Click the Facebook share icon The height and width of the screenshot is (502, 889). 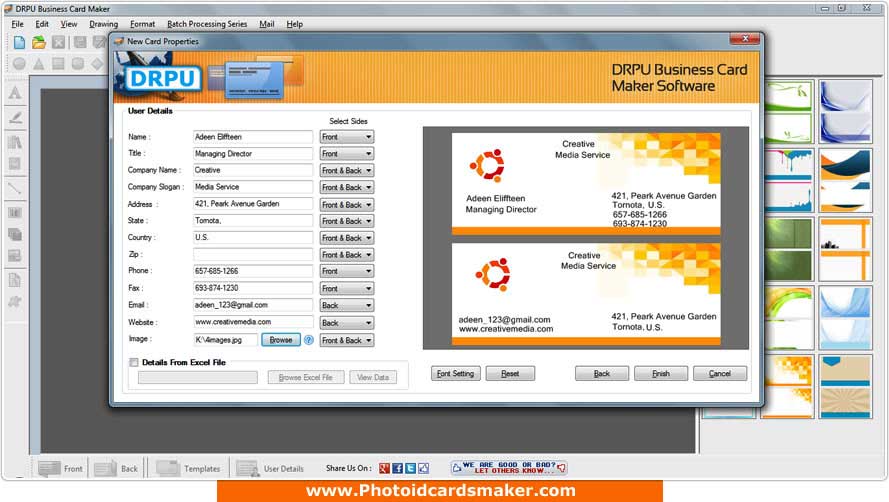[397, 468]
